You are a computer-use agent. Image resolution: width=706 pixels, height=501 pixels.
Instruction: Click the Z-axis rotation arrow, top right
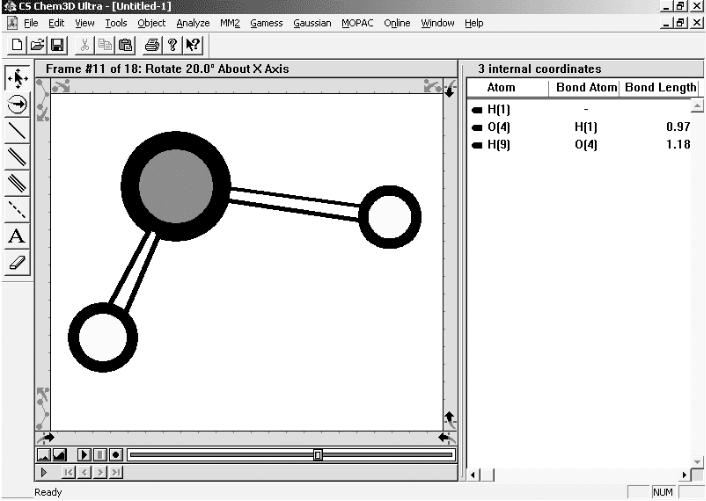[449, 87]
